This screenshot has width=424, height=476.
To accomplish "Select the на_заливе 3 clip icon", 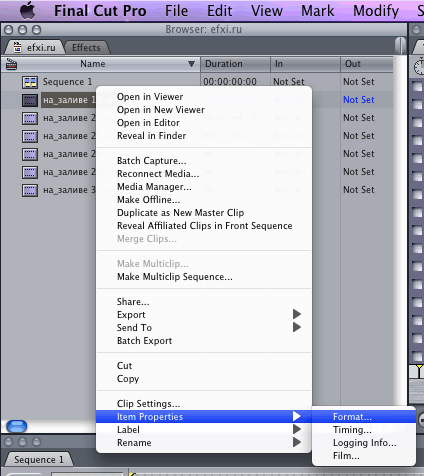I will coord(30,190).
